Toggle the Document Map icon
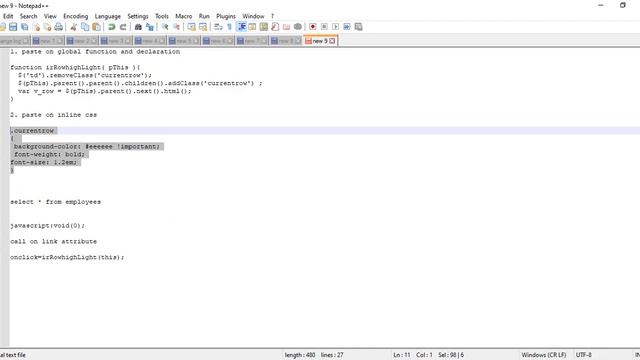Image resolution: width=640 pixels, height=360 pixels. click(x=264, y=27)
